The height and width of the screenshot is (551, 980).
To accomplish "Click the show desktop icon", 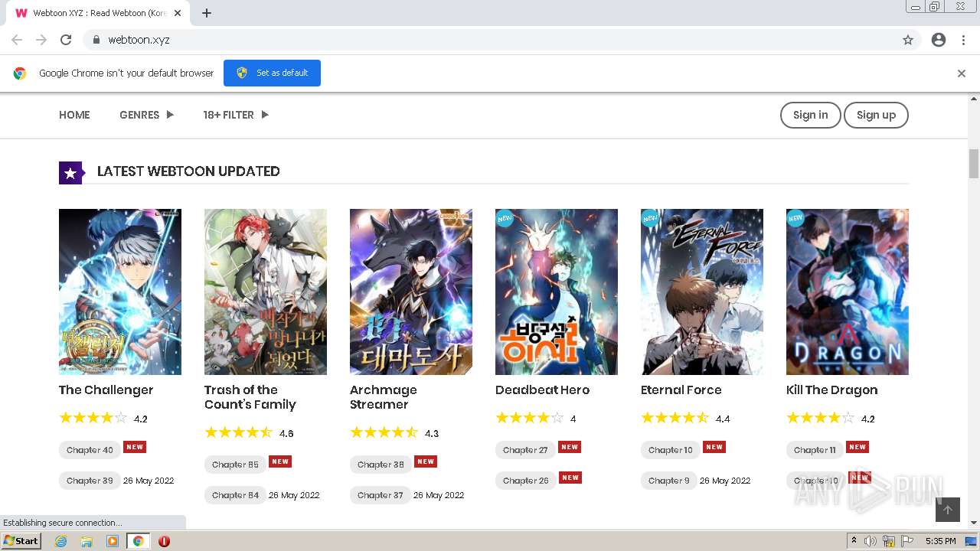I will click(x=972, y=541).
